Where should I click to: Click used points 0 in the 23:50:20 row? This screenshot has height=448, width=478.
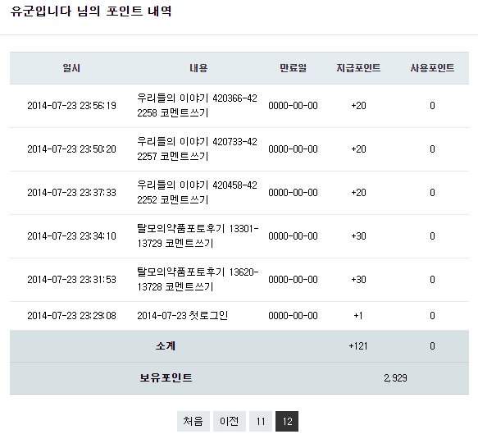click(432, 149)
